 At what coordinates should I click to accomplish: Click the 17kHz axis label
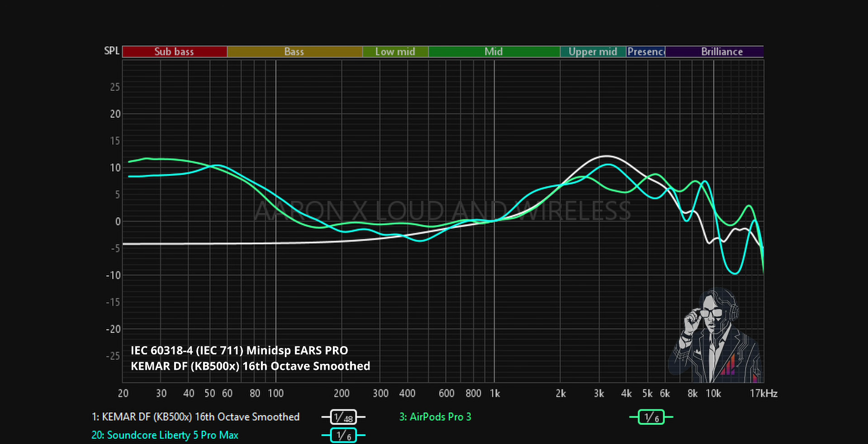(x=764, y=393)
